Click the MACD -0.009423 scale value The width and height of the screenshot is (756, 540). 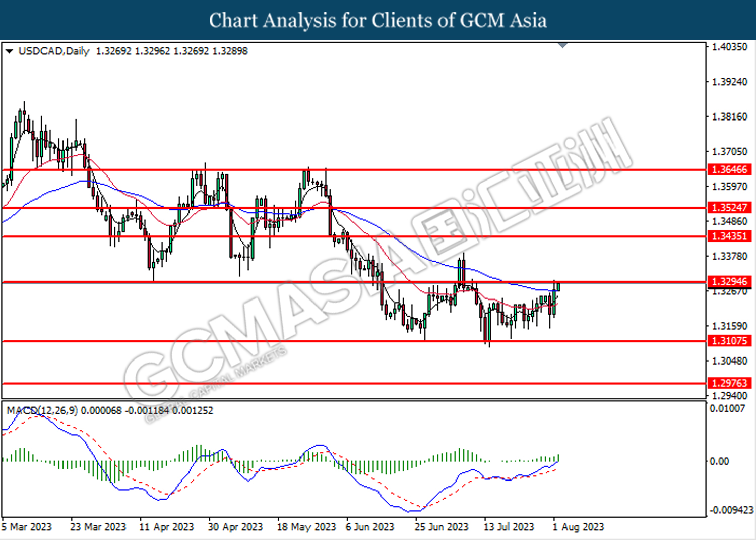pos(731,510)
